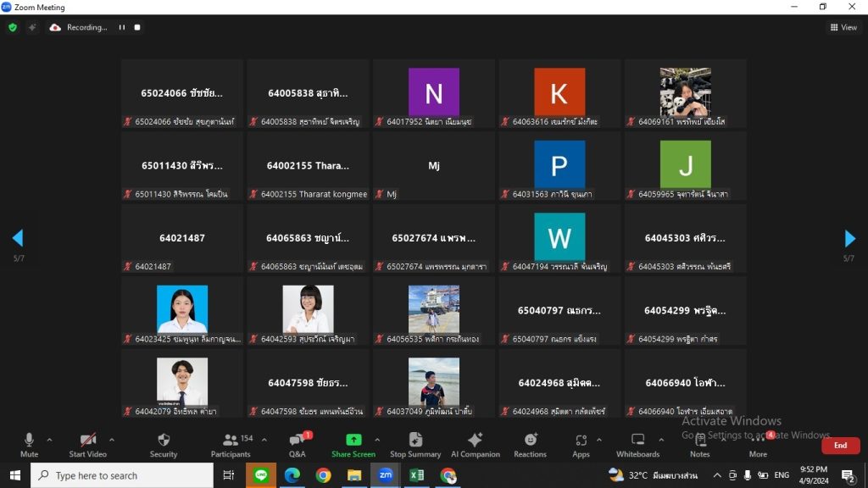
Task: Click the green Share Screen button
Action: 353,446
